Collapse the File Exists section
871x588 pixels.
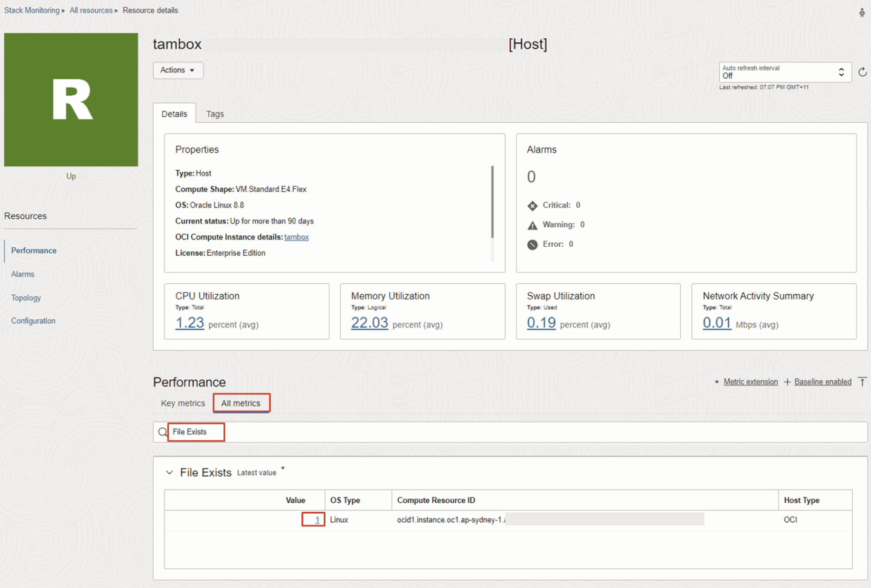(x=169, y=472)
